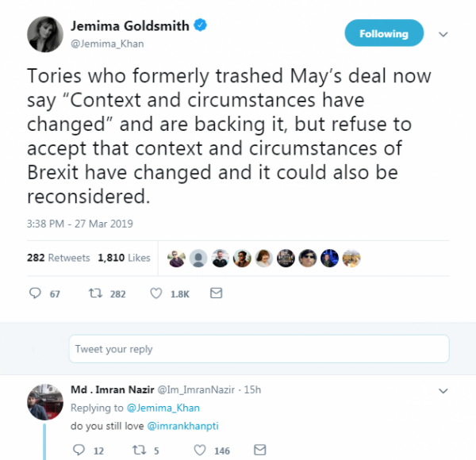Click the reply icon on Jemima's tweet
The height and width of the screenshot is (460, 476).
tap(35, 293)
